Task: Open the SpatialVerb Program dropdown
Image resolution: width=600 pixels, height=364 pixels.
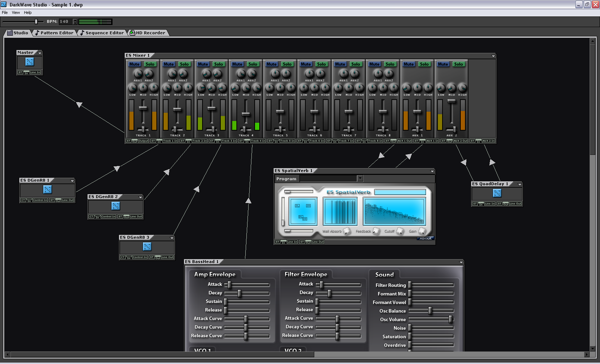Action: click(x=360, y=178)
